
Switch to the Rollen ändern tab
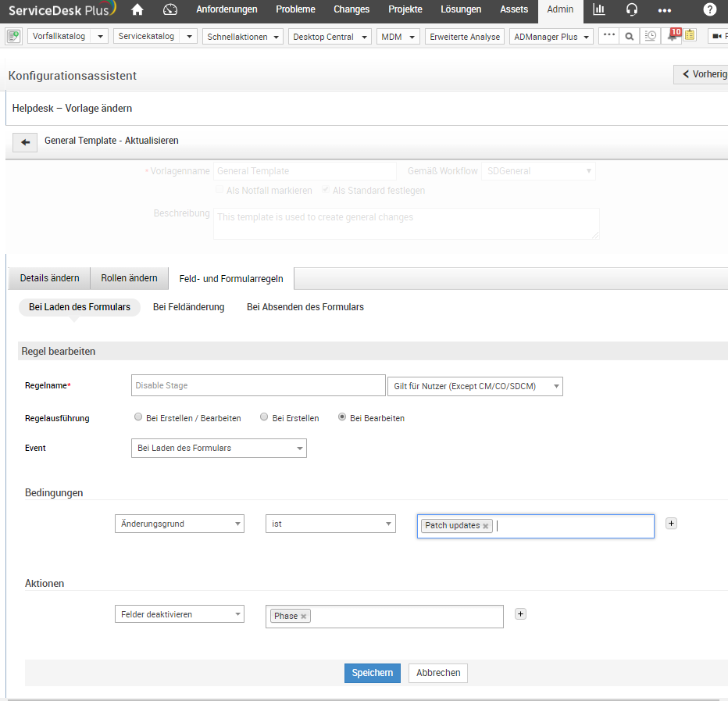(129, 278)
